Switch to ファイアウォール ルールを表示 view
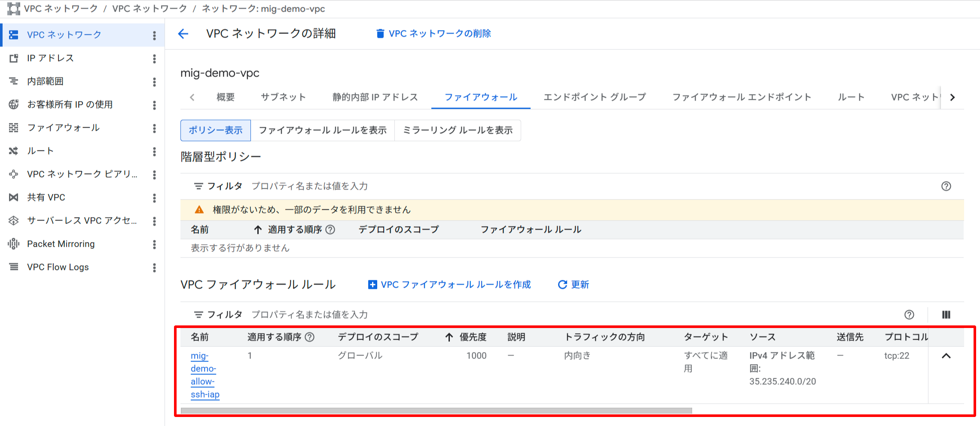The width and height of the screenshot is (980, 426). [323, 130]
